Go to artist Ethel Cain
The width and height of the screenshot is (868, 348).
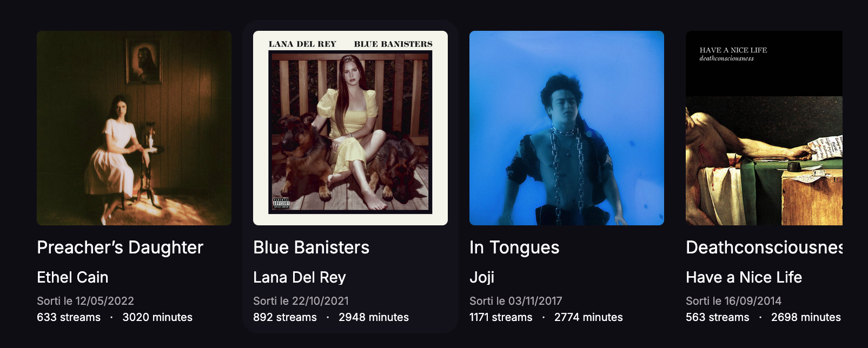pyautogui.click(x=72, y=277)
